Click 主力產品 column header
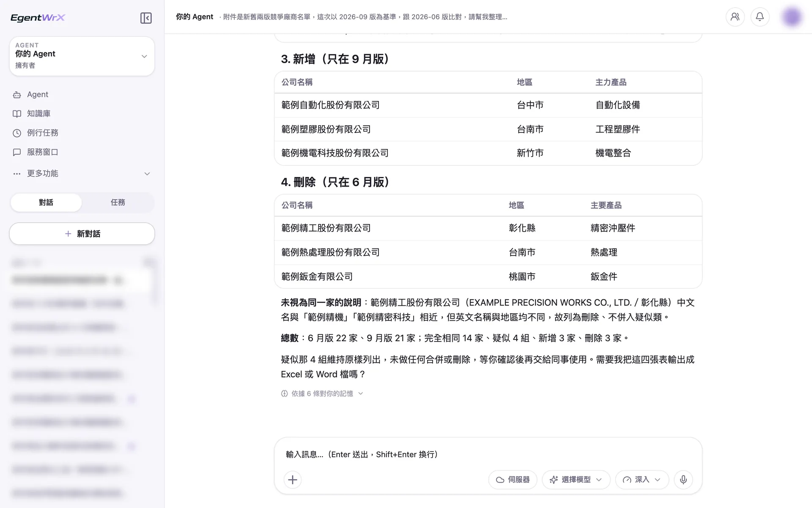 (611, 82)
